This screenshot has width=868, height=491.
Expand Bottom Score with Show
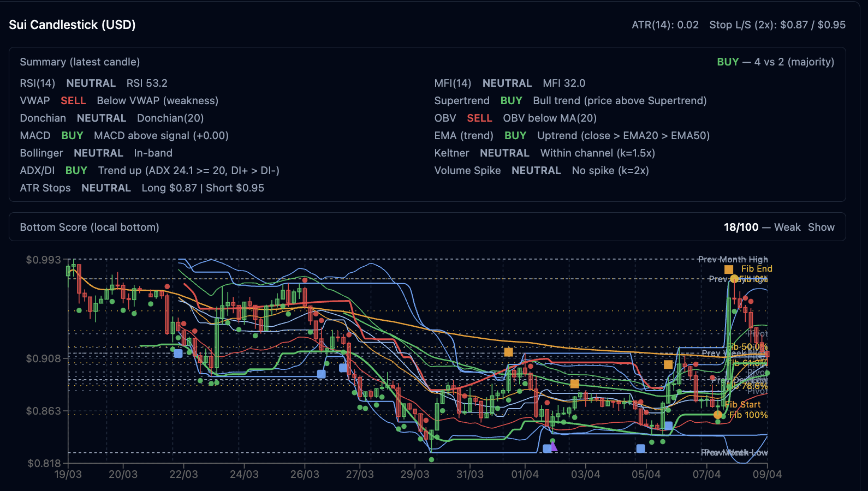point(821,227)
